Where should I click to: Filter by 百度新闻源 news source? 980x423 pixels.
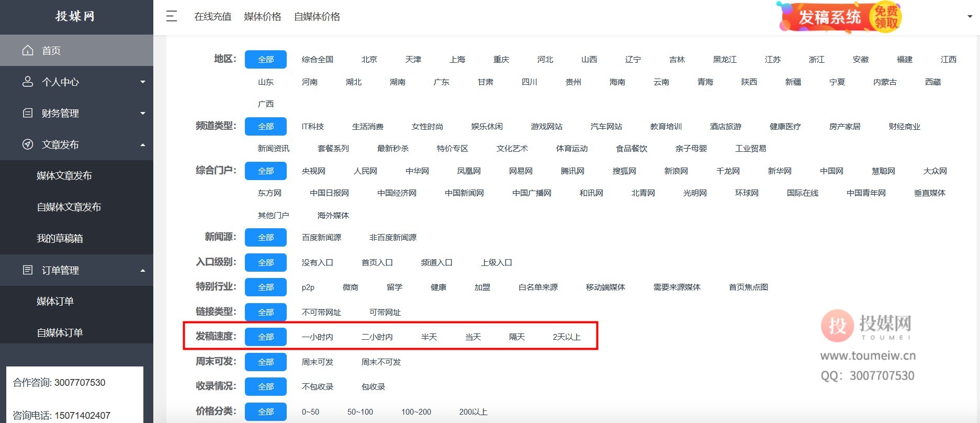pyautogui.click(x=321, y=238)
